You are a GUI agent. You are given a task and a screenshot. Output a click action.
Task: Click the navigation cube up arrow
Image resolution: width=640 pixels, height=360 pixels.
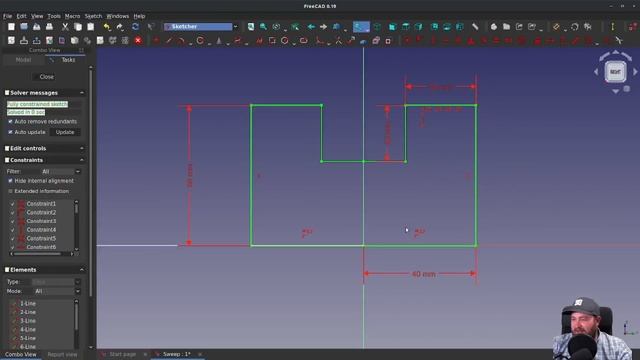pos(616,53)
